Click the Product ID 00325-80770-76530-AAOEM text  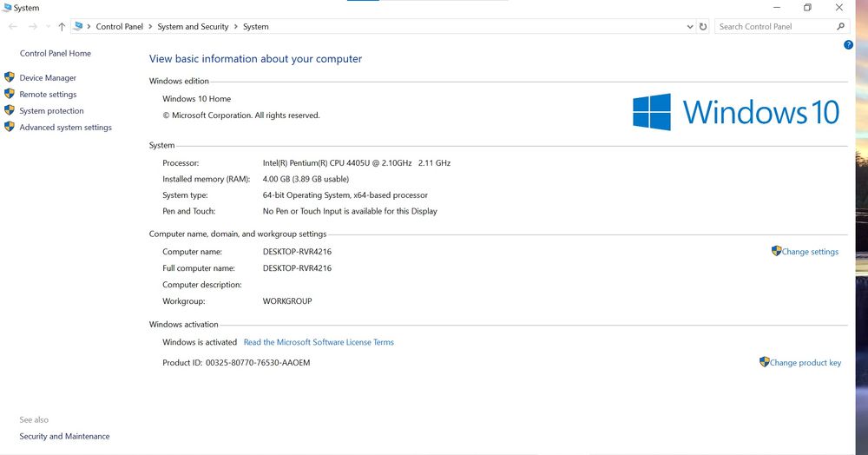pyautogui.click(x=236, y=363)
